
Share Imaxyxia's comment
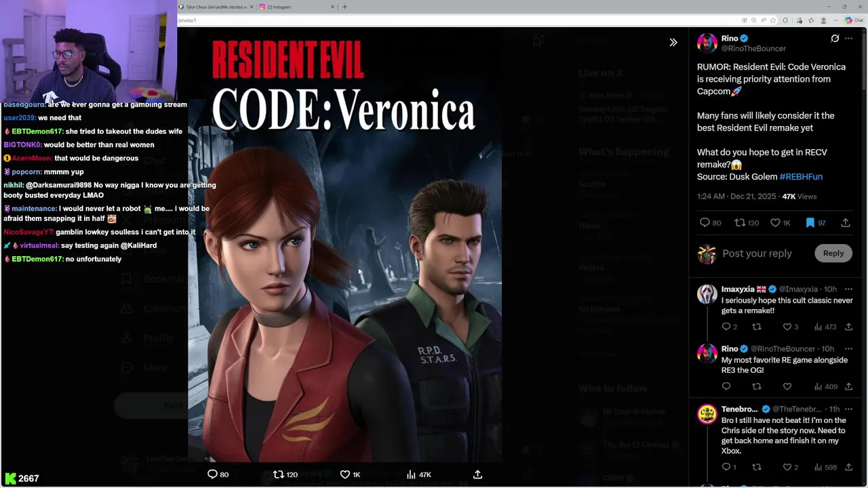[848, 327]
